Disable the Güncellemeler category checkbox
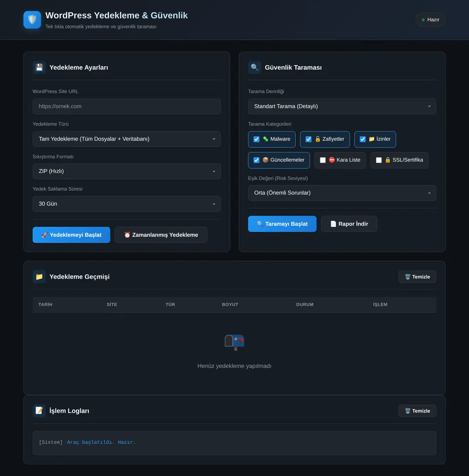The width and height of the screenshot is (469, 476). 256,160
